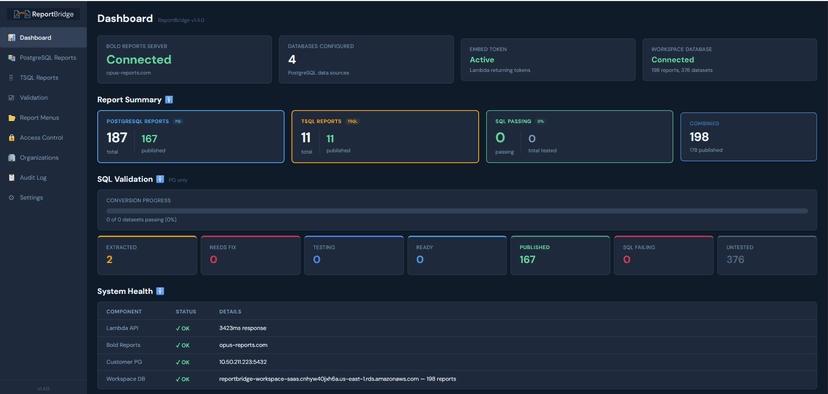
Task: Click the Settings gear icon in sidebar
Action: click(11, 198)
